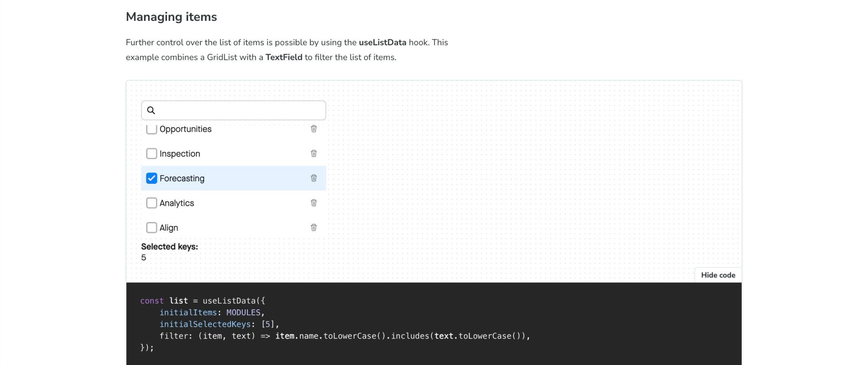Click the trash icon beside Align
The width and height of the screenshot is (868, 365).
(314, 228)
